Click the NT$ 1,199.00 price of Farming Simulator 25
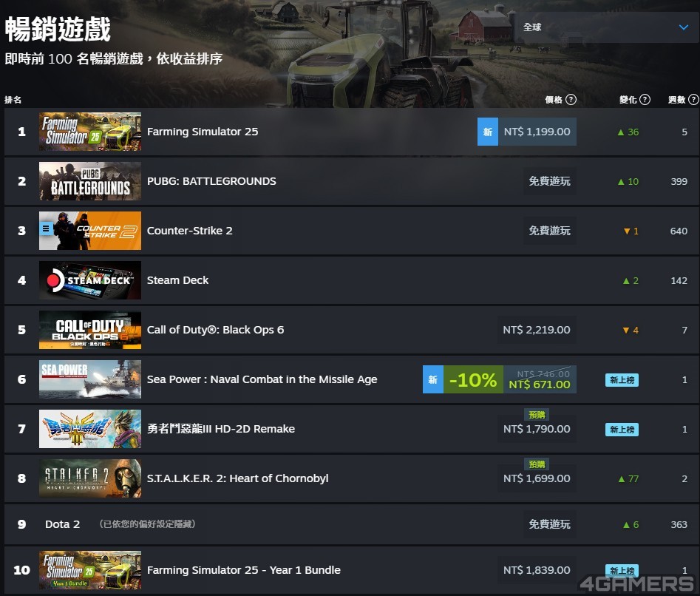 click(537, 132)
